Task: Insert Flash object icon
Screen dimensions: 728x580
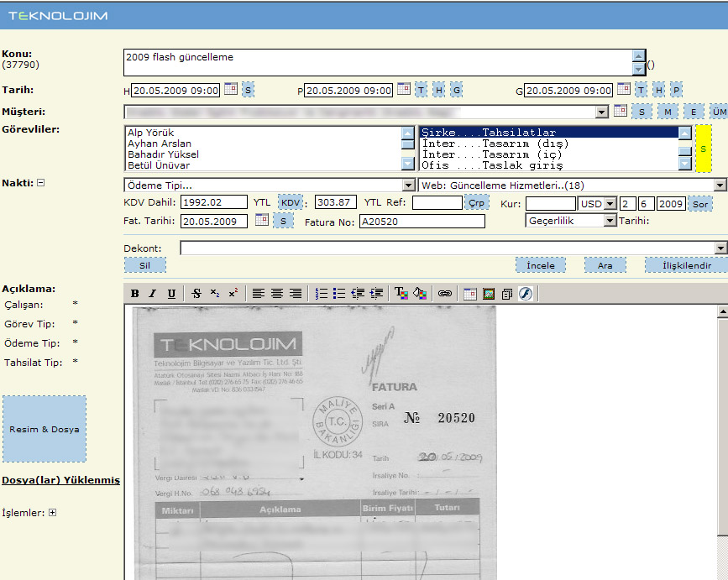Action: [526, 294]
